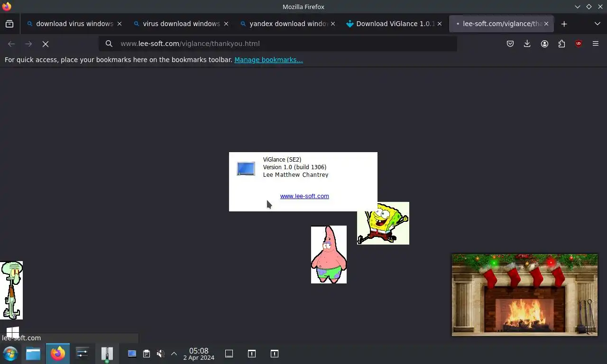Expand the list all tabs dropdown
607x364 pixels.
(x=597, y=24)
